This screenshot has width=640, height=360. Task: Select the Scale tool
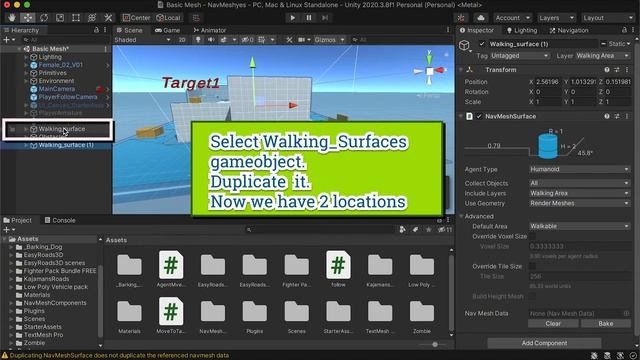point(60,18)
